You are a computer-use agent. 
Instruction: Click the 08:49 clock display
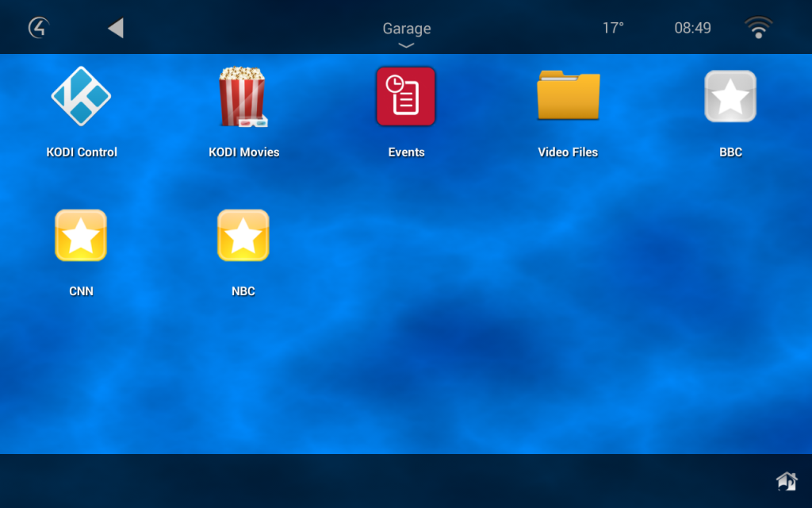click(x=692, y=28)
